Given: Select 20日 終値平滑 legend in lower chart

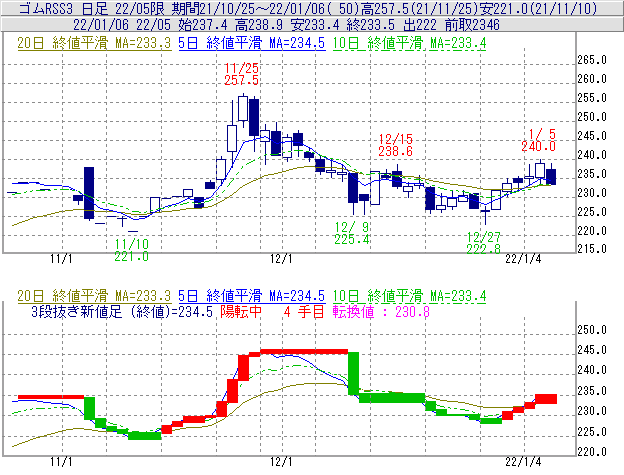Looking at the screenshot, I should (94, 296).
